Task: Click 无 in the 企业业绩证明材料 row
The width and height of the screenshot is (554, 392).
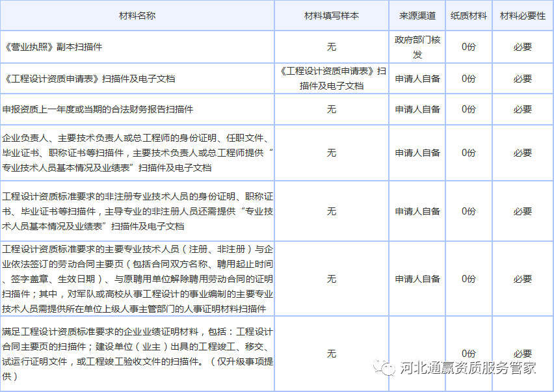Action: coord(332,354)
